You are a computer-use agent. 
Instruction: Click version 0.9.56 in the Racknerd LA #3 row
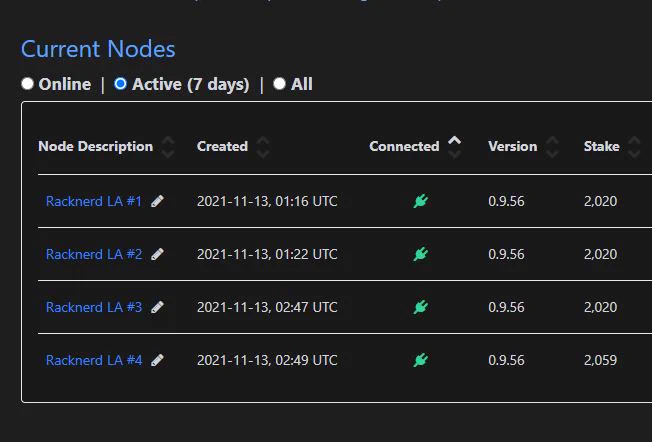(506, 307)
